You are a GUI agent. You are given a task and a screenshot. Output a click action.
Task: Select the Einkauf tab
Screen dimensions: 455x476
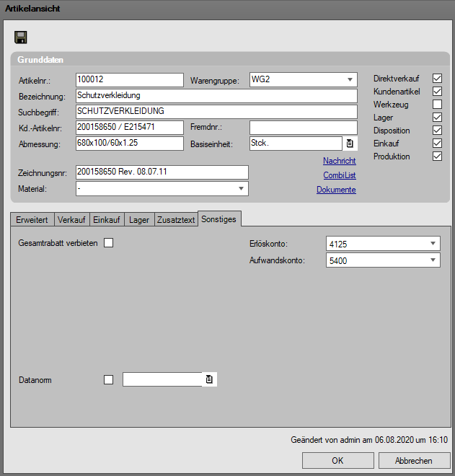pos(107,219)
